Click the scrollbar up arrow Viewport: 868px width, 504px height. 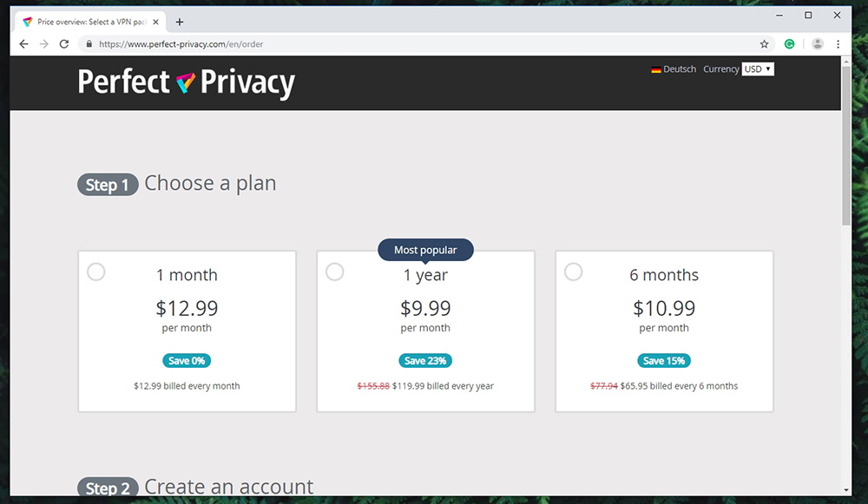point(845,61)
